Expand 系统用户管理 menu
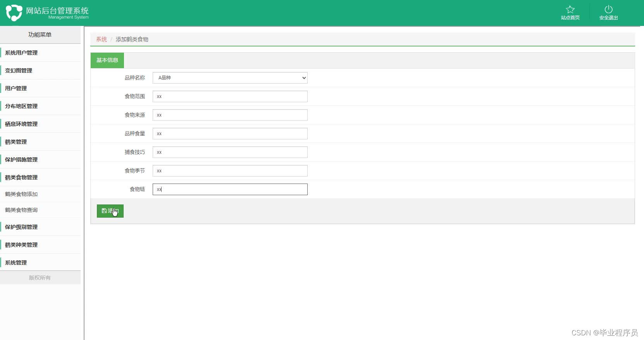This screenshot has height=340, width=644. point(40,53)
